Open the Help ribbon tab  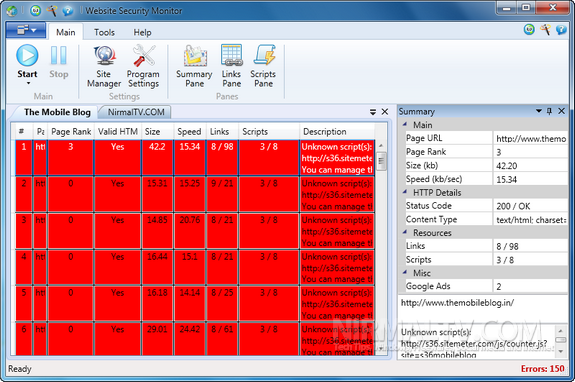coord(142,32)
